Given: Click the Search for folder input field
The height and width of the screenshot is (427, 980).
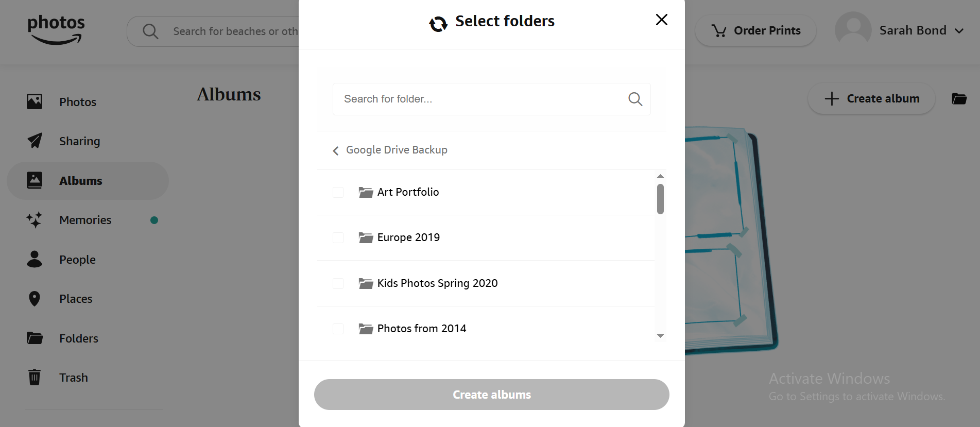Looking at the screenshot, I should (x=479, y=99).
